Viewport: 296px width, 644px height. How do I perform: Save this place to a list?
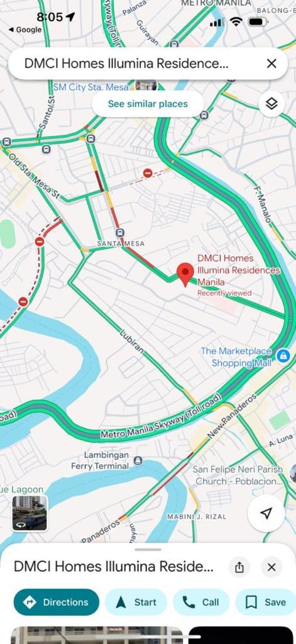tap(266, 602)
